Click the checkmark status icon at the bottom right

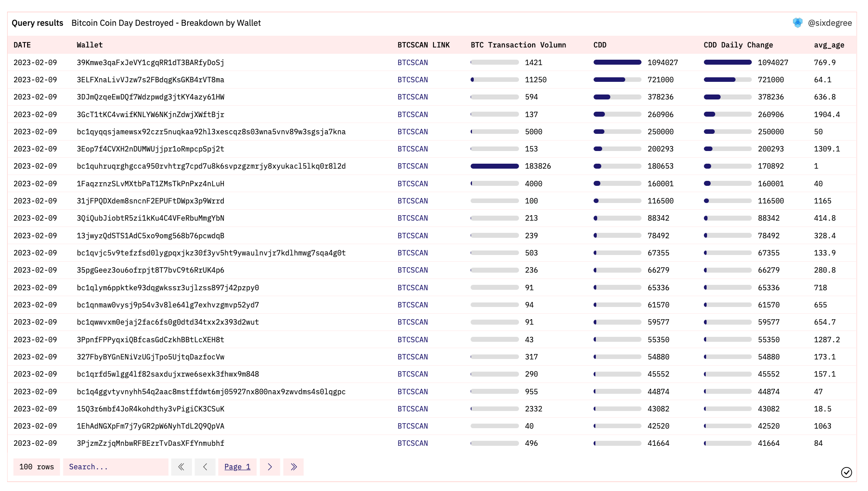846,472
